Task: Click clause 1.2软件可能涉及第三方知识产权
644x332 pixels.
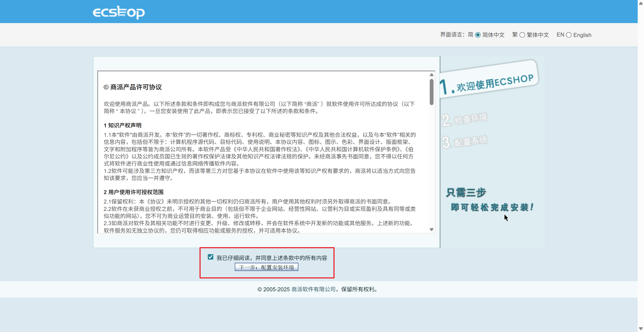Action: (260, 174)
